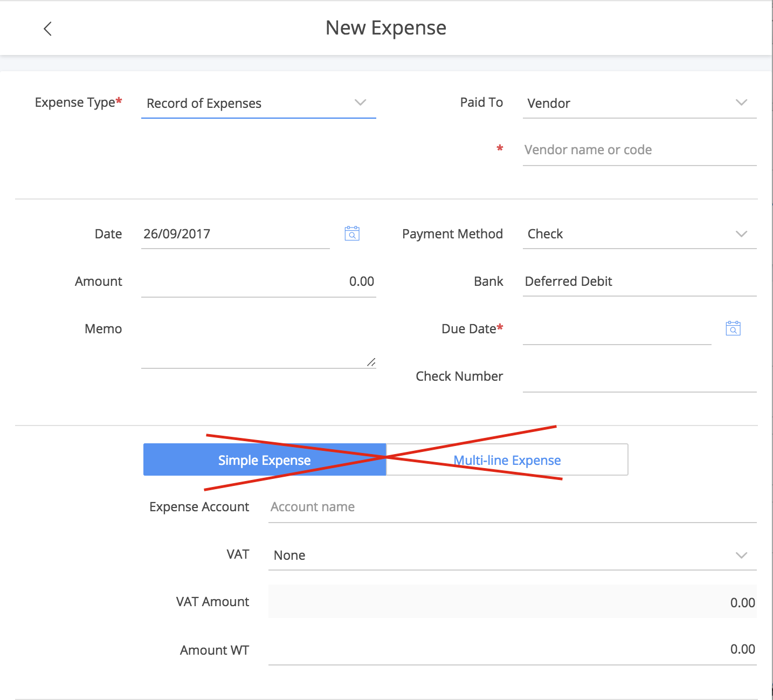Open the Date calendar picker icon
Image resolution: width=773 pixels, height=700 pixels.
coord(352,234)
